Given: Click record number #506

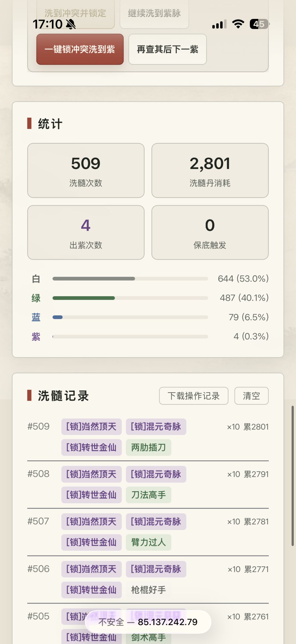Looking at the screenshot, I should point(38,569).
